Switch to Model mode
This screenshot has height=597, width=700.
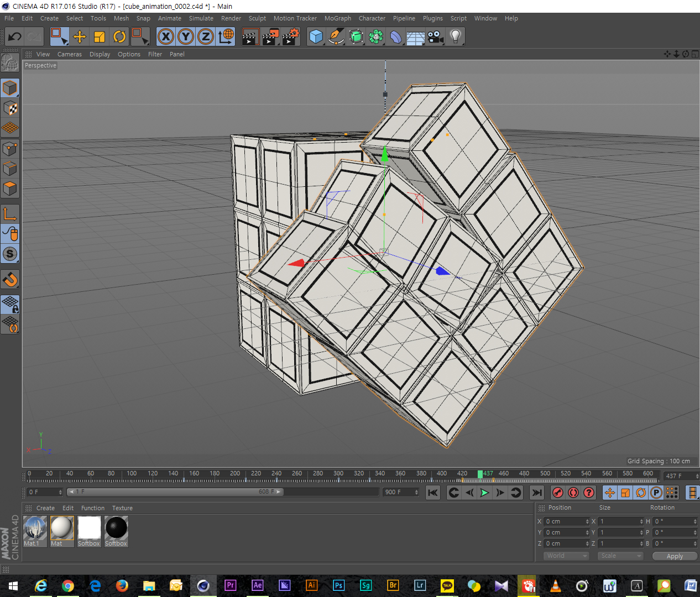(10, 88)
